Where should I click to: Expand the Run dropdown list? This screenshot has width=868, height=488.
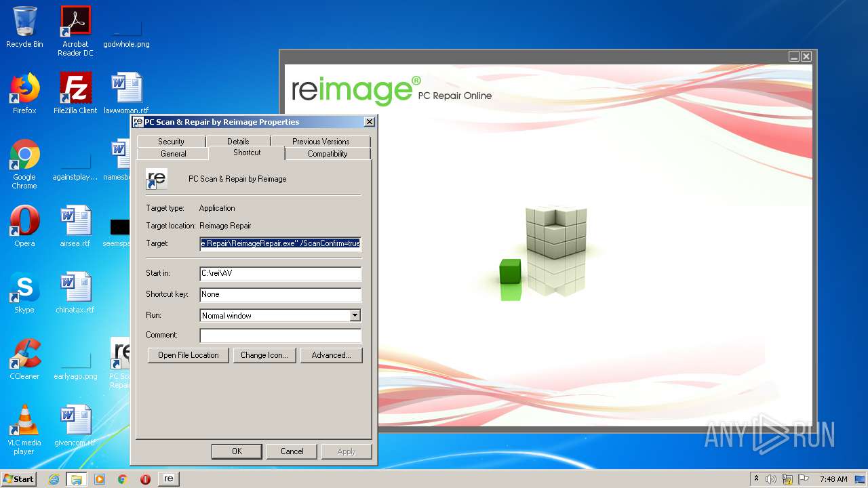[355, 316]
